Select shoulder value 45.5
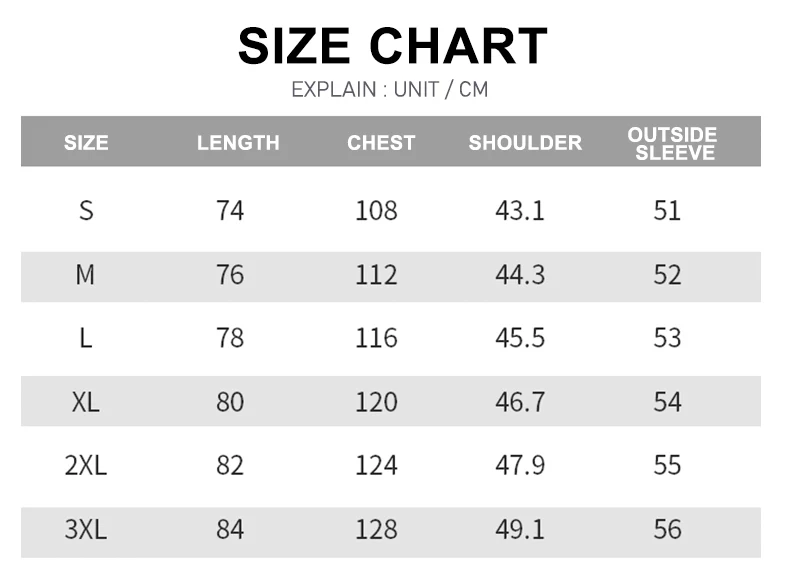790x577 pixels. point(520,338)
